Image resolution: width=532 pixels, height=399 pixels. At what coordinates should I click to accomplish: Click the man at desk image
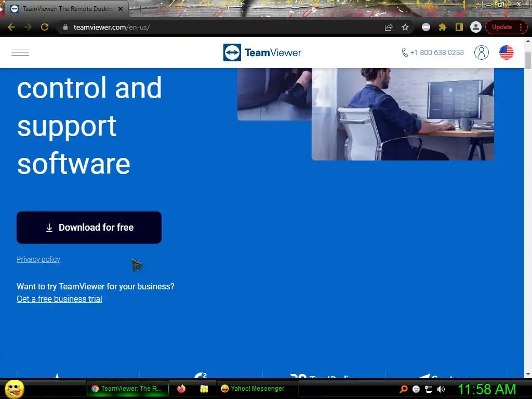tap(403, 114)
